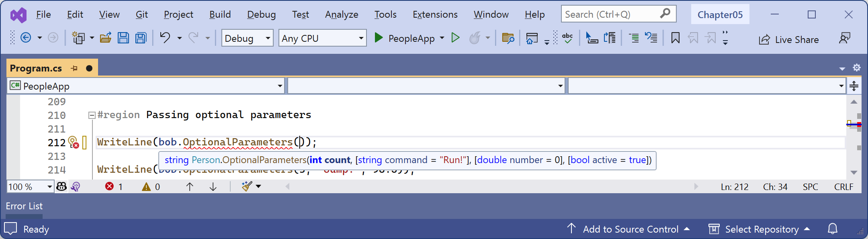Click the Save single-disk icon
This screenshot has width=868, height=239.
tap(123, 38)
